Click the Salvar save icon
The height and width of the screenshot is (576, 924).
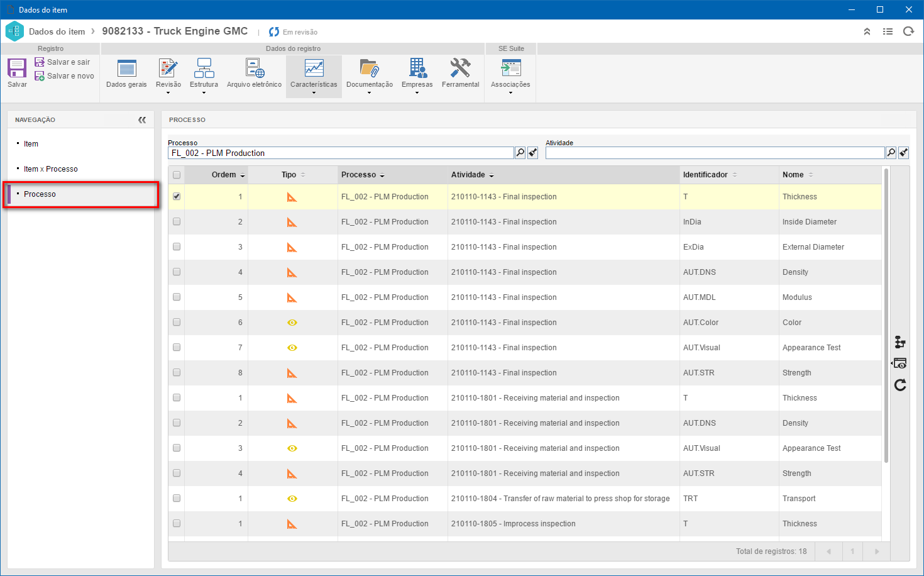17,68
